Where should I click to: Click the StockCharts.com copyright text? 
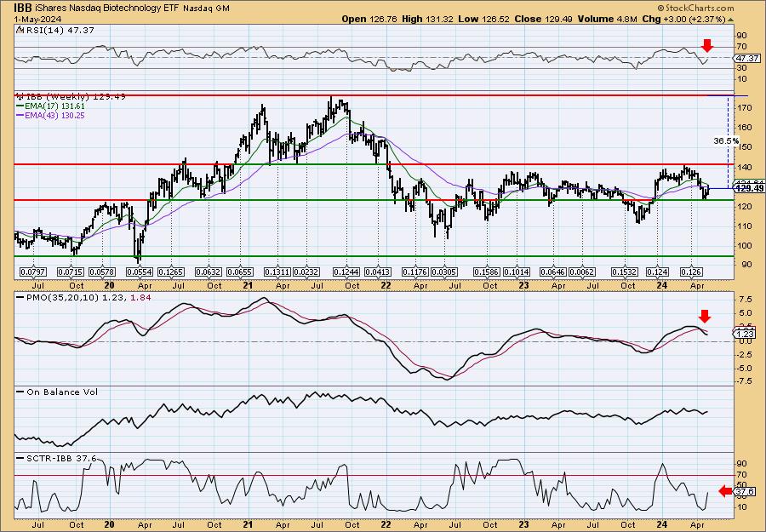coord(695,8)
